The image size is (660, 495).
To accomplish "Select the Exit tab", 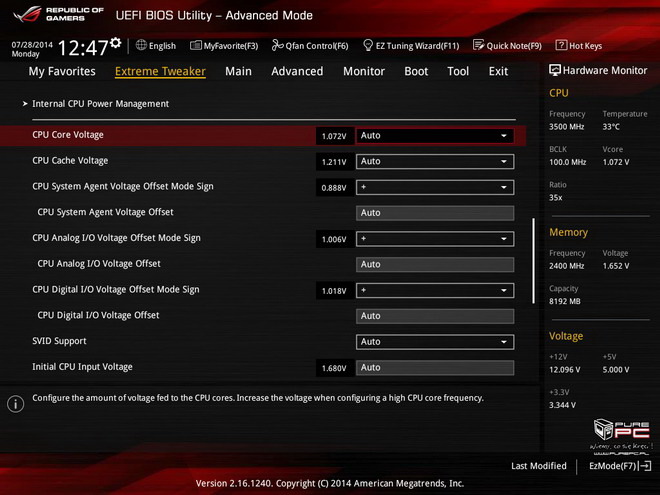I will [x=498, y=72].
